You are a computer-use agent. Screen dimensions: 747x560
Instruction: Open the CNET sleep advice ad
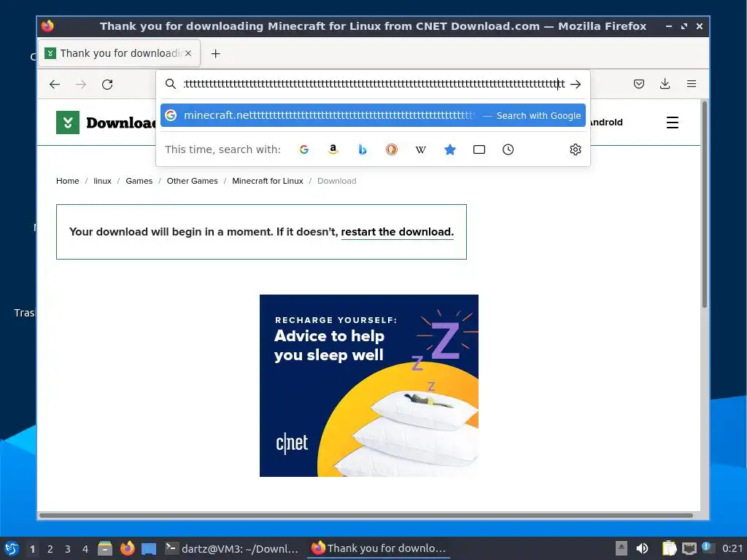tap(368, 386)
